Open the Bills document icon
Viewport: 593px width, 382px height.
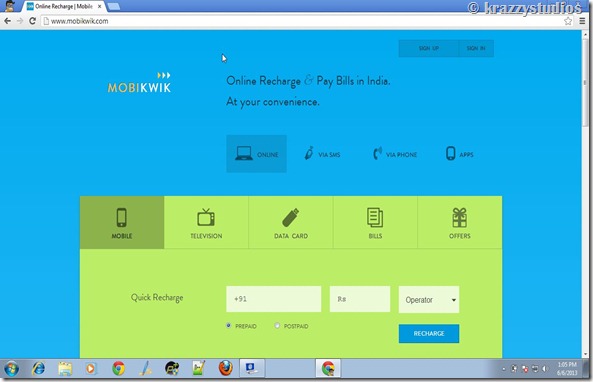coord(375,217)
